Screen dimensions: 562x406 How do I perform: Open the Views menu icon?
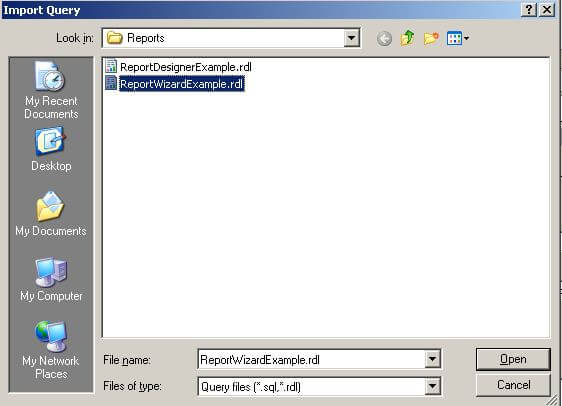[458, 38]
